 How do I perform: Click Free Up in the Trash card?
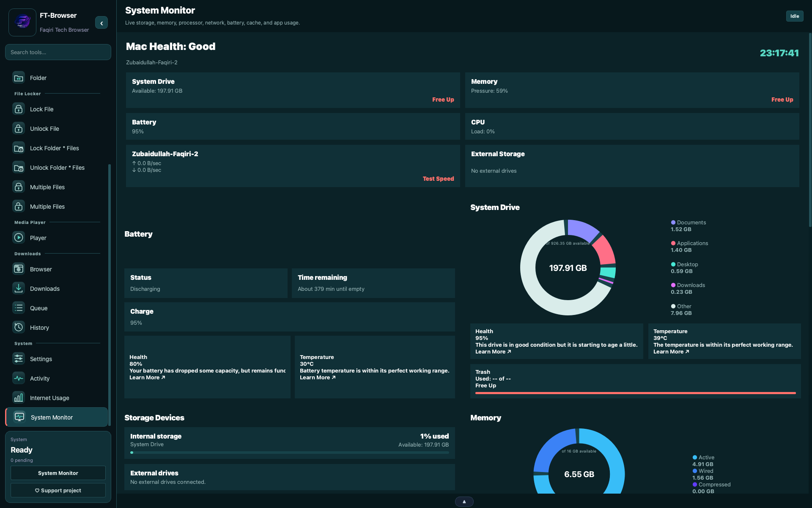coord(486,386)
